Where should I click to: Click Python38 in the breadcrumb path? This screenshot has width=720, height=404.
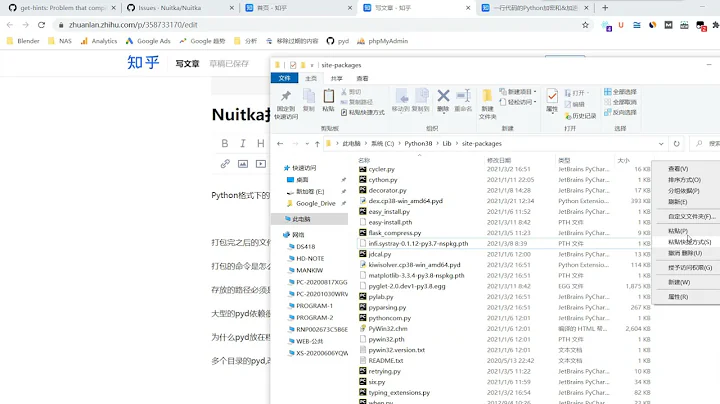[x=418, y=144]
